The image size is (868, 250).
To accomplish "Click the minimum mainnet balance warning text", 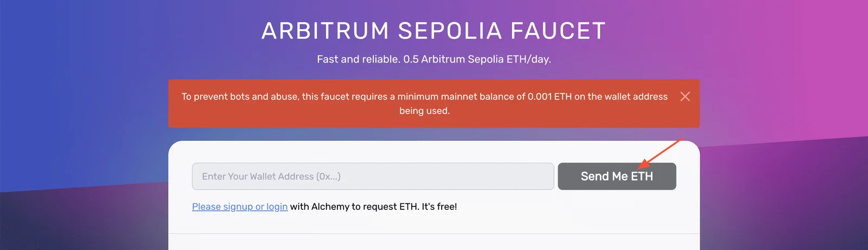I will 424,103.
